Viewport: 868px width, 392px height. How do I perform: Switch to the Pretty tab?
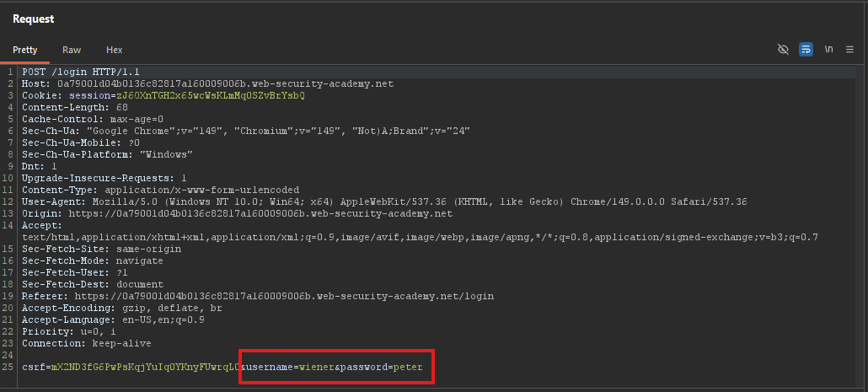point(25,50)
